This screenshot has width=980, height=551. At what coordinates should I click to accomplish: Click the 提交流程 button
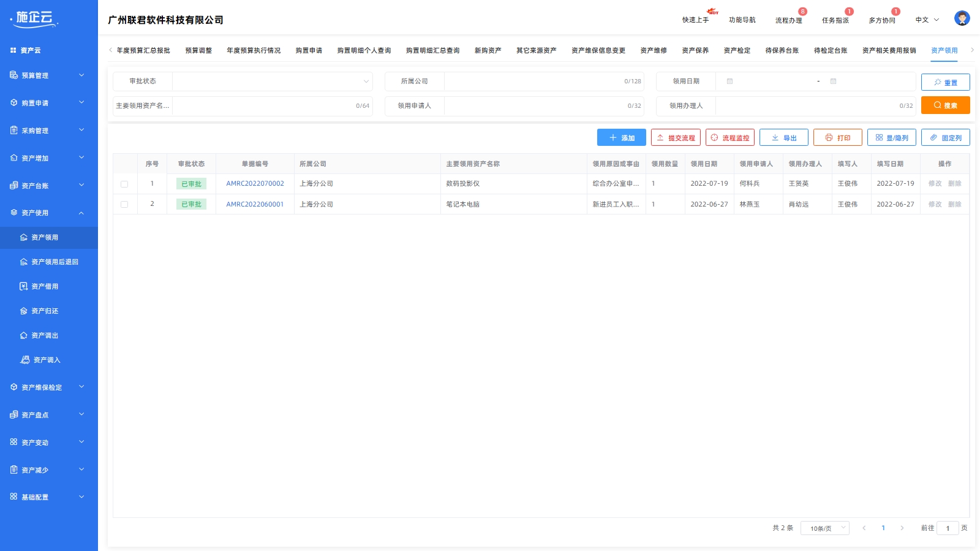(676, 137)
